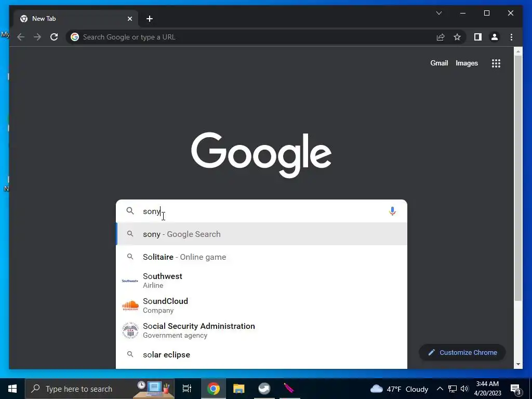Screen dimensions: 532x399
Task: Bookmark this tab with the star icon
Action: click(457, 37)
